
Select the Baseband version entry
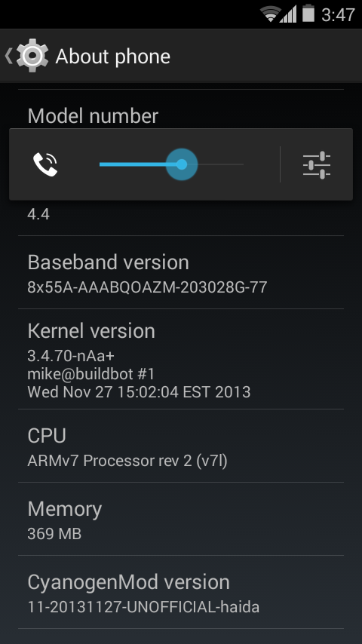pyautogui.click(x=181, y=272)
